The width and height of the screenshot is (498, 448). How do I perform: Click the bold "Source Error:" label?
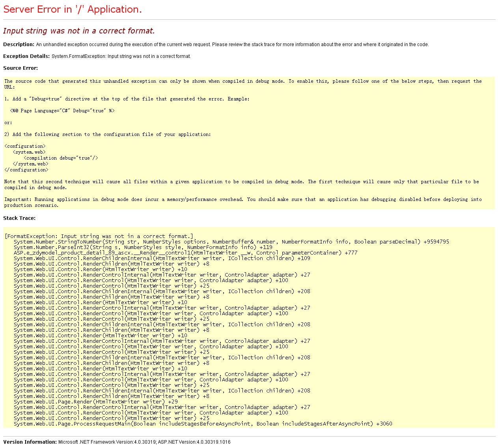[x=21, y=68]
